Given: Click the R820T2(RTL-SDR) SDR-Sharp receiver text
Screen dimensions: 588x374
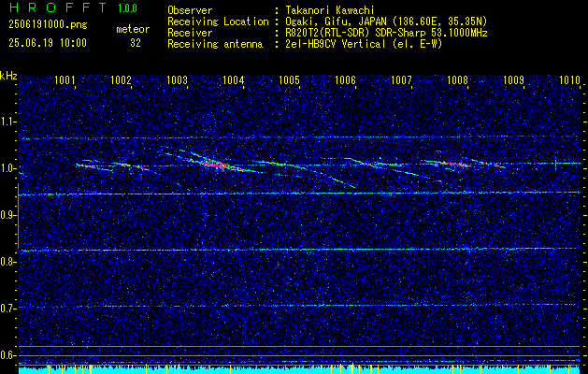Looking at the screenshot, I should [386, 33].
